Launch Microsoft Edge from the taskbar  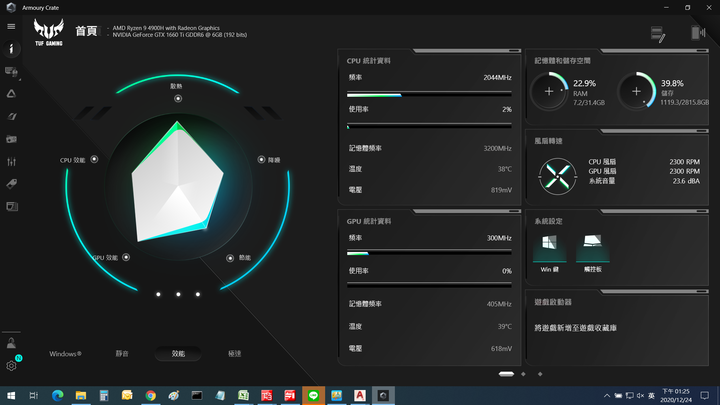point(57,395)
